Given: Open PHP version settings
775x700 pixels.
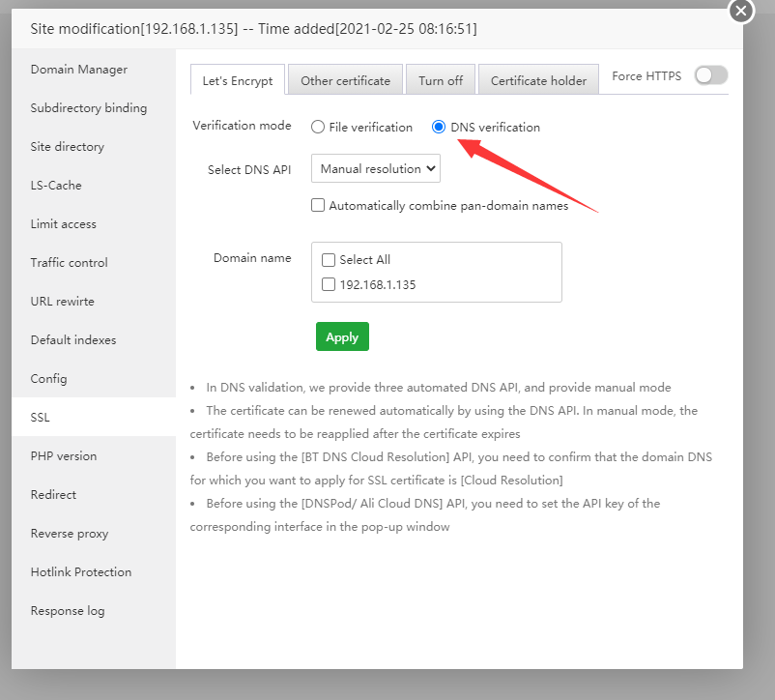Looking at the screenshot, I should pyautogui.click(x=94, y=455).
